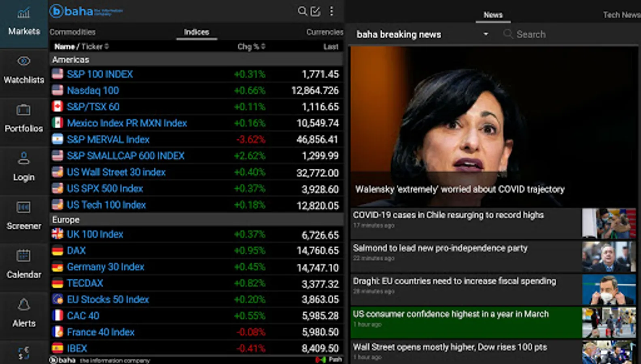
Task: Open the Markets section in sidebar
Action: 24,23
